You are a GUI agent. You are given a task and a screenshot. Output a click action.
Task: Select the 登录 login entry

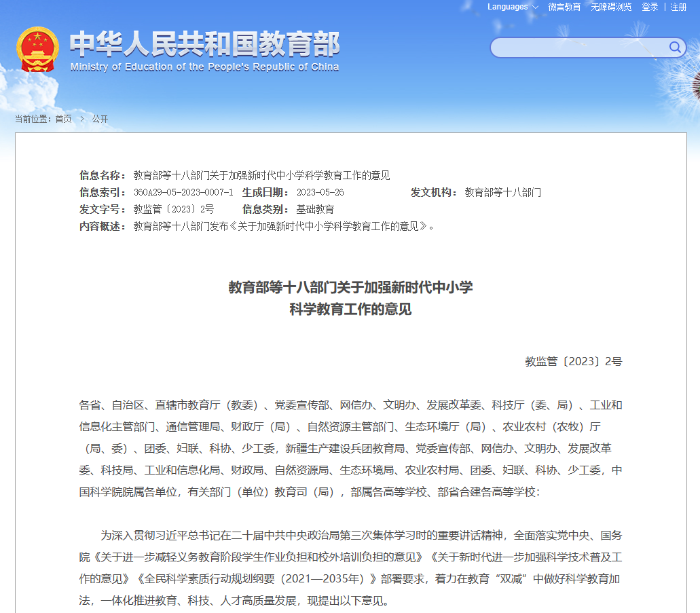pyautogui.click(x=649, y=7)
